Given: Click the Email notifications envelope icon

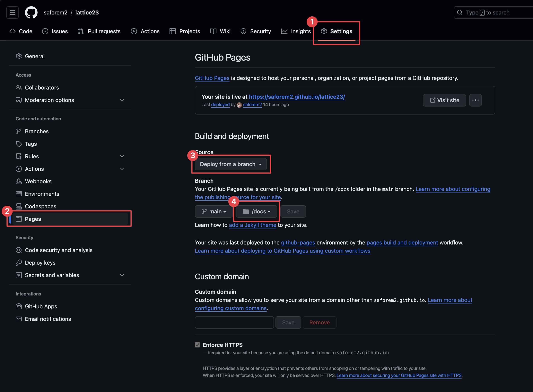Looking at the screenshot, I should pyautogui.click(x=19, y=319).
